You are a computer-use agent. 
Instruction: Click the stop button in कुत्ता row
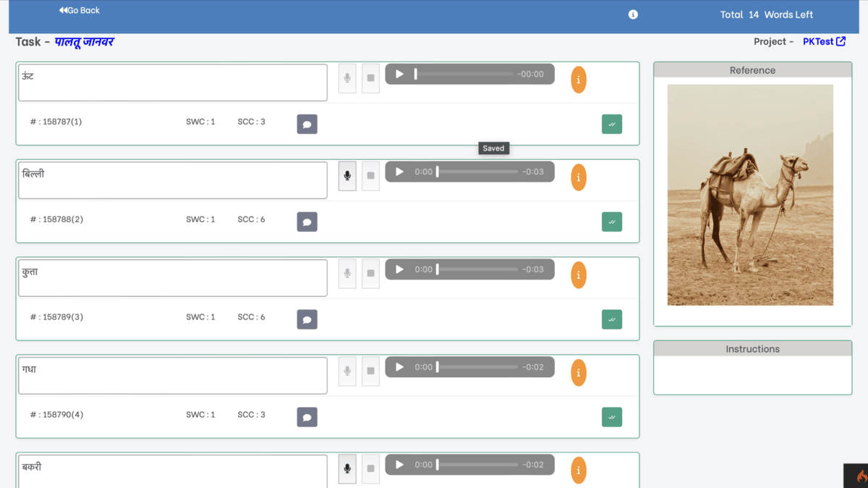(370, 274)
